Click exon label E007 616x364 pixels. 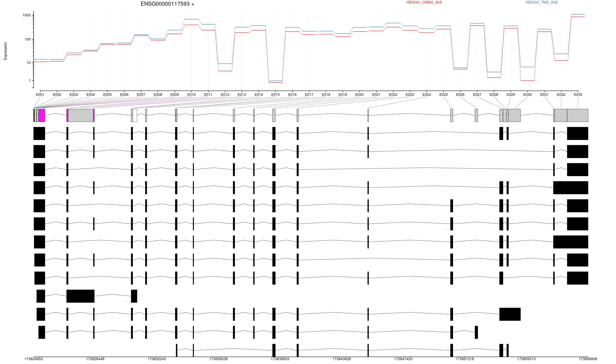click(x=141, y=95)
